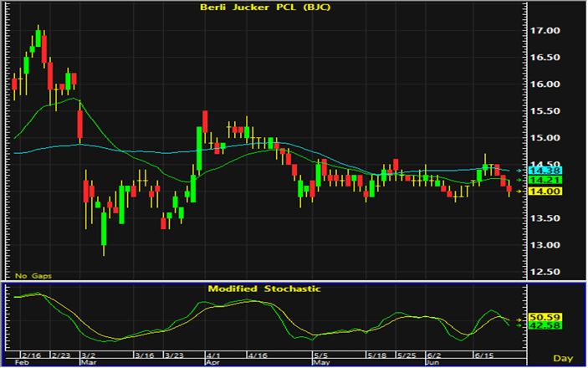
Task: Click the Jun month label
Action: [432, 362]
